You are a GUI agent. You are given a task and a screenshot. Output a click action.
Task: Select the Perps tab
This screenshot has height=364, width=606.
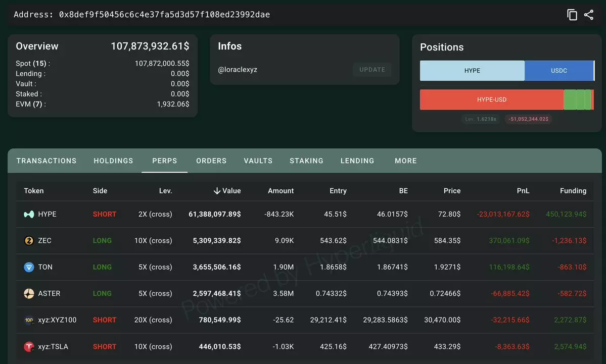pyautogui.click(x=165, y=161)
